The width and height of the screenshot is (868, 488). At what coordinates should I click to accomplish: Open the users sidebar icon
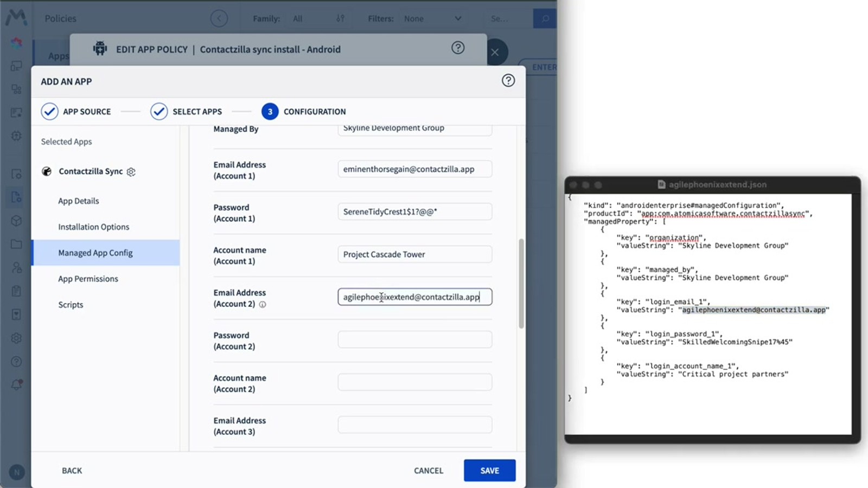[16, 267]
